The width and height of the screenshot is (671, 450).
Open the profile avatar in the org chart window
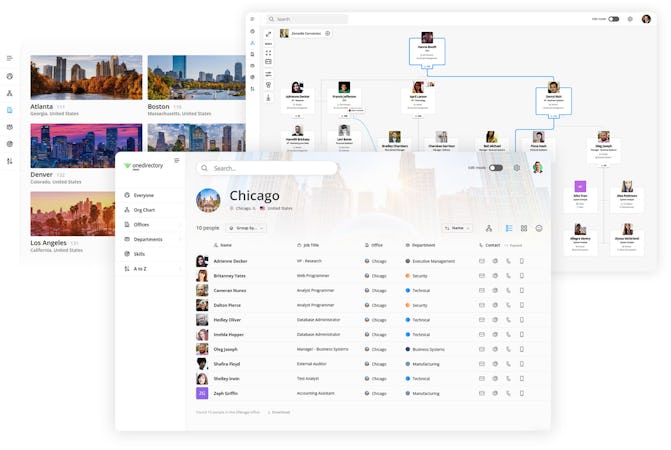[x=646, y=19]
